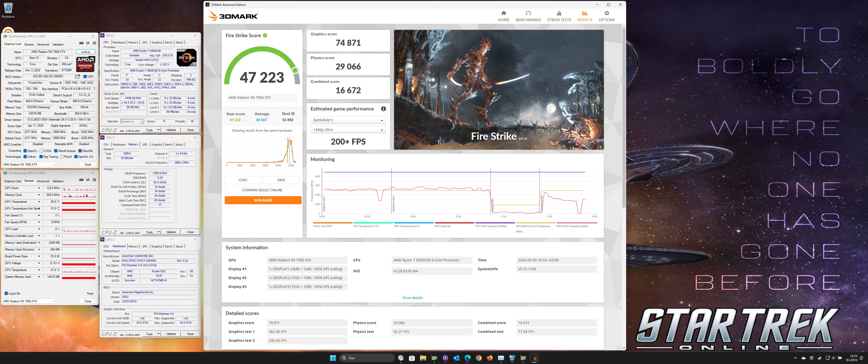The width and height of the screenshot is (868, 364).
Task: Click the camera icon in GPU-Z Sensors window
Action: (x=81, y=180)
